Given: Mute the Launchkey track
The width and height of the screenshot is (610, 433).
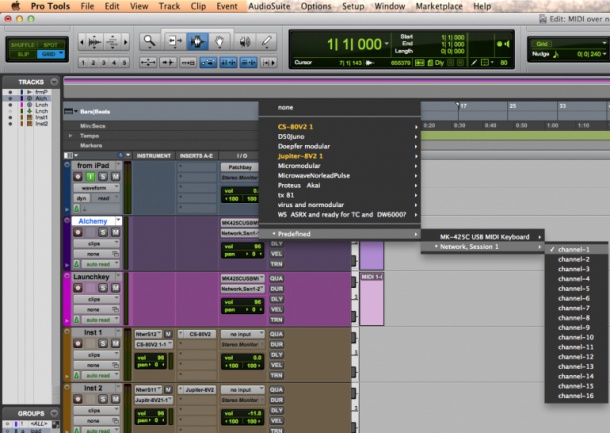Looking at the screenshot, I should click(x=116, y=288).
